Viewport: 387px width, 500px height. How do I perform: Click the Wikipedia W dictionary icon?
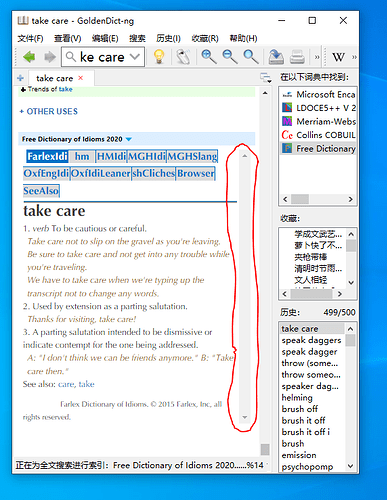[x=338, y=57]
